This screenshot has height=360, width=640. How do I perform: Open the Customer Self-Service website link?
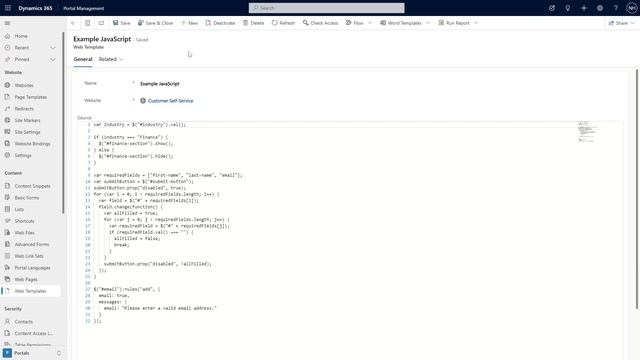click(x=170, y=101)
